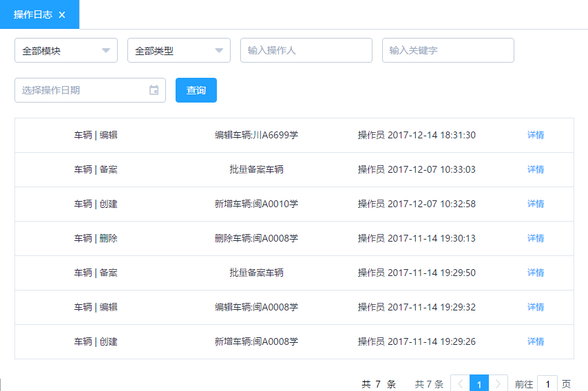Screen dimensions: 588x391
Task: Open the 全部类型 dropdown
Action: click(x=179, y=50)
